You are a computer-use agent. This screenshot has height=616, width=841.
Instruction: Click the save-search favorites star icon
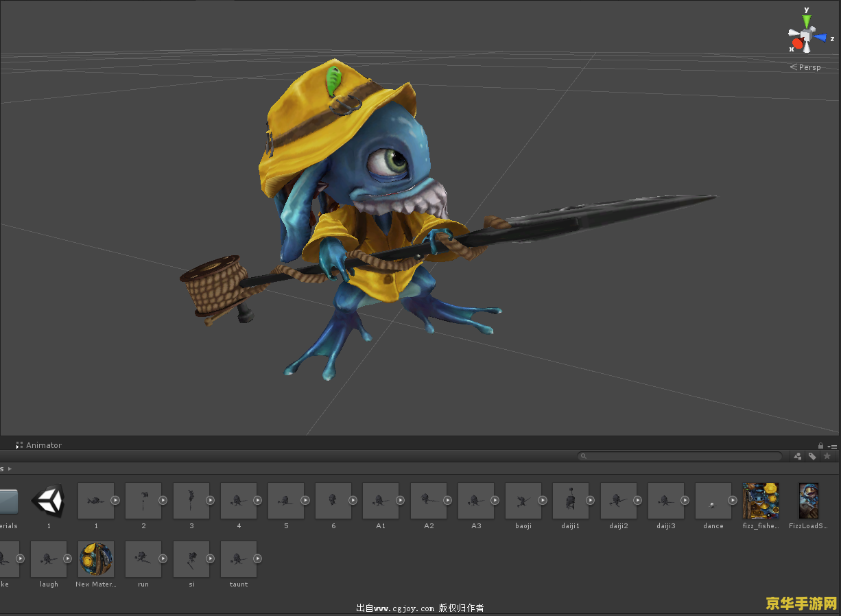pos(827,456)
